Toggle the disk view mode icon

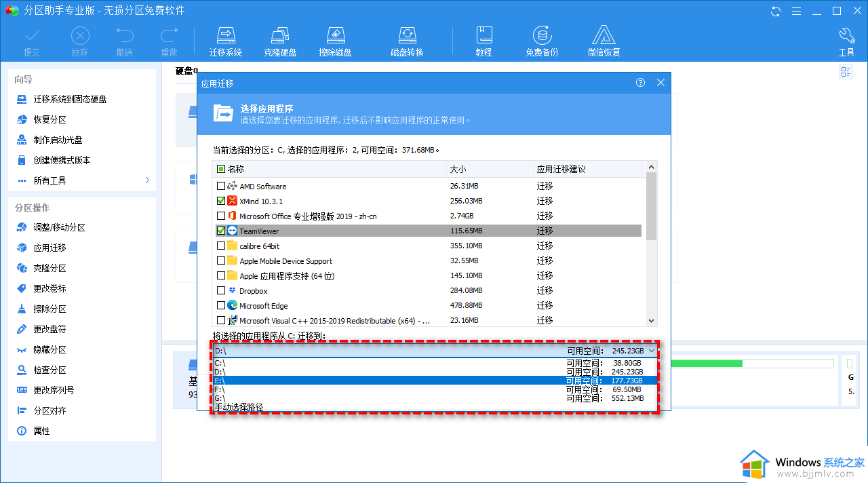pyautogui.click(x=846, y=72)
